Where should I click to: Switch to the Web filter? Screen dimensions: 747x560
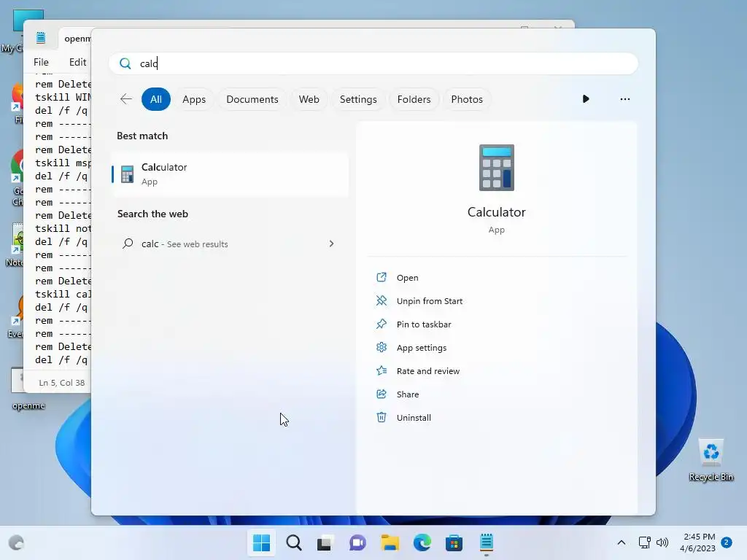click(309, 99)
